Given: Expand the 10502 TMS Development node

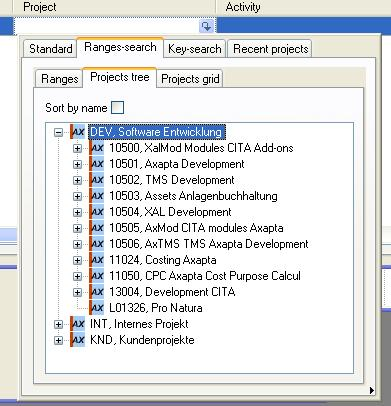Looking at the screenshot, I should click(x=77, y=180).
